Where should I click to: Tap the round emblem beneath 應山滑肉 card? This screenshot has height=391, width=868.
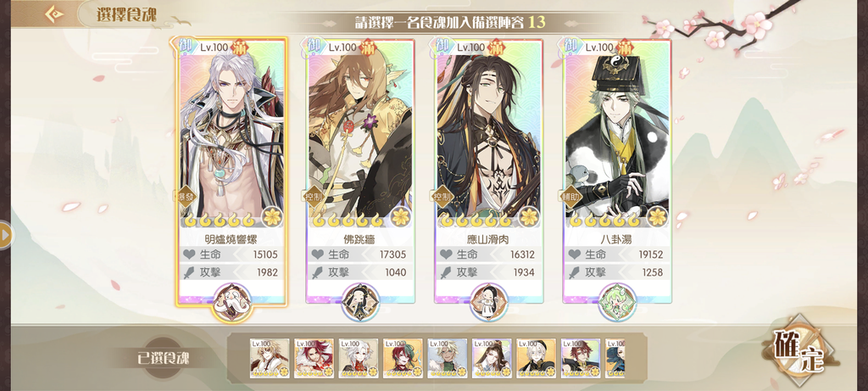click(x=489, y=303)
